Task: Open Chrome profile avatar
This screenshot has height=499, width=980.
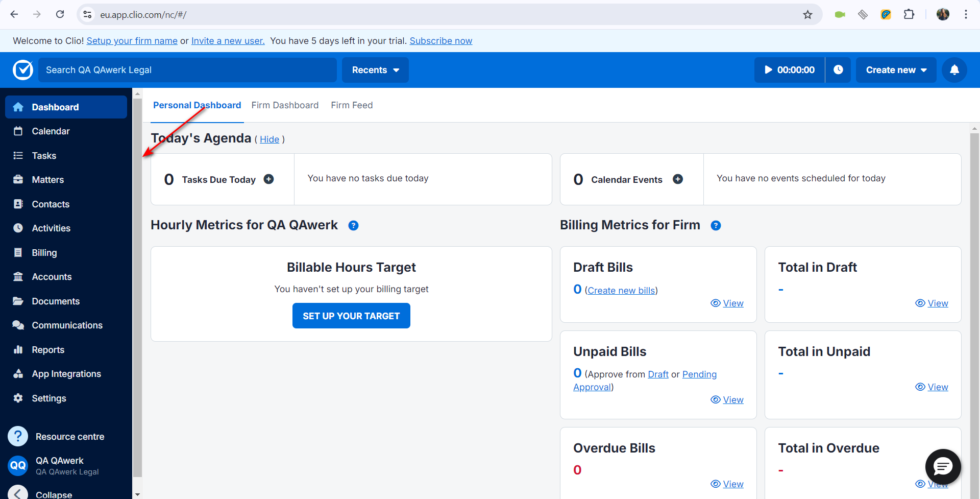Action: [x=943, y=15]
